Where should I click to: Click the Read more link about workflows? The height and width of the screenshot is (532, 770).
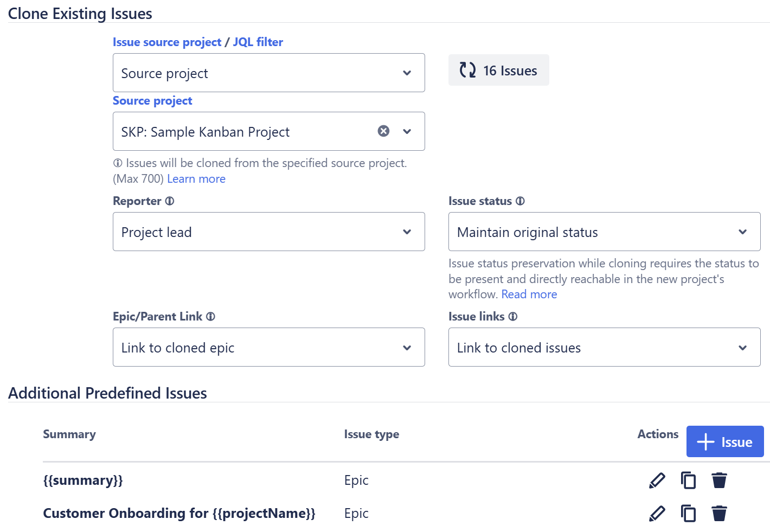529,294
